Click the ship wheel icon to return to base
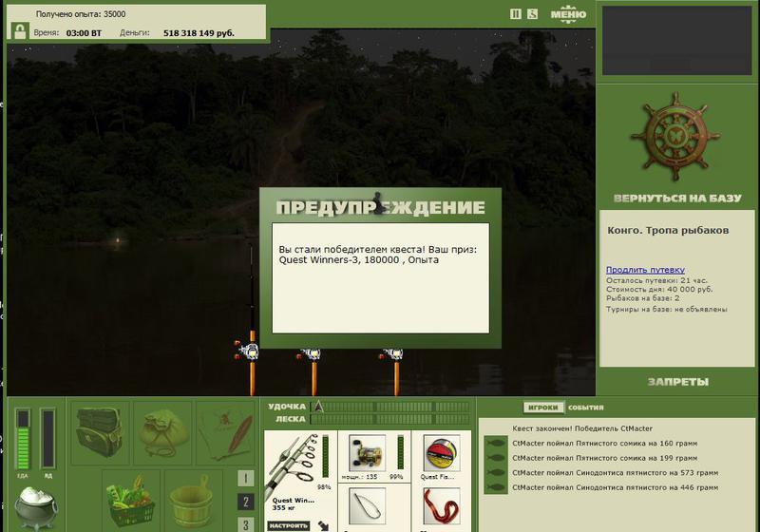 coord(675,137)
